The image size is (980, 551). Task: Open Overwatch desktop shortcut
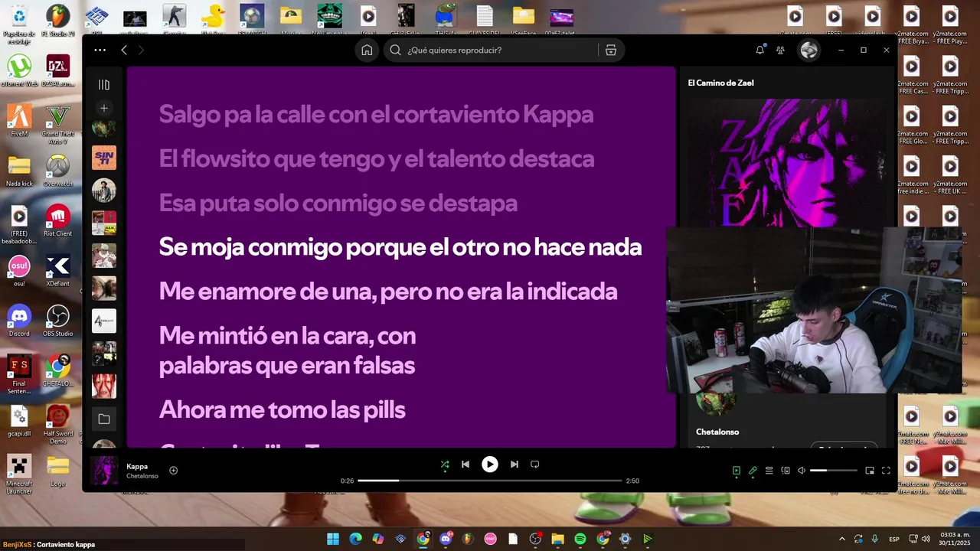pyautogui.click(x=58, y=171)
